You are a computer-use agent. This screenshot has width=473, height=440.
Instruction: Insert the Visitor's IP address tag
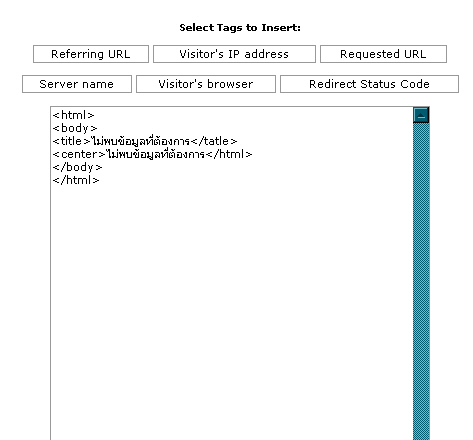(x=234, y=54)
